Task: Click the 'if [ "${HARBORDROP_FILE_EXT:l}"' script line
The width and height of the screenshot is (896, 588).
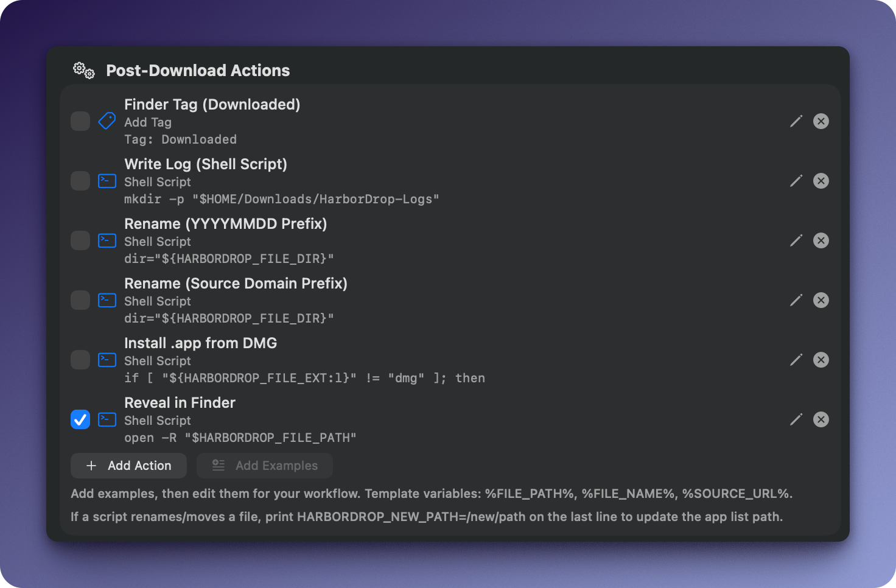Action: [x=305, y=378]
